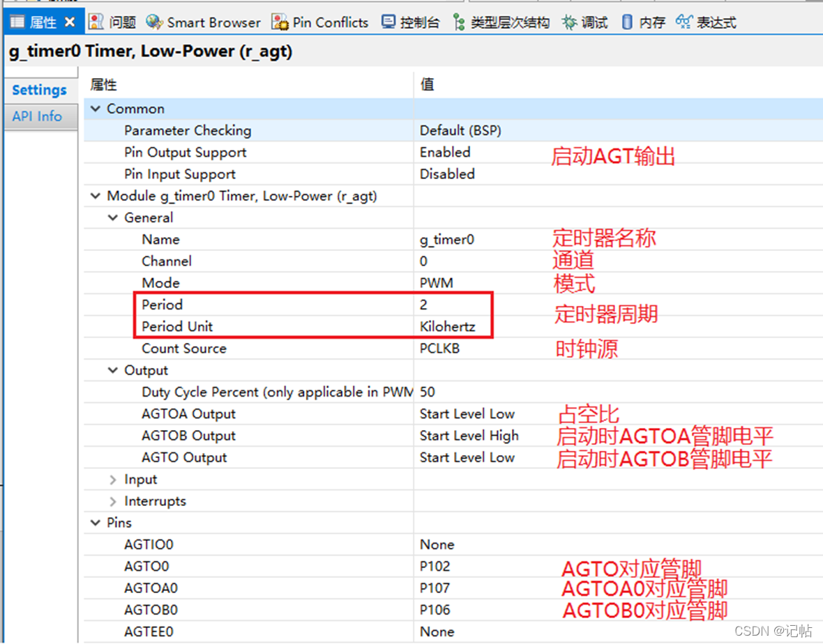Image resolution: width=823 pixels, height=644 pixels.
Task: Select the Duty Cycle Percent property label
Action: point(277,392)
